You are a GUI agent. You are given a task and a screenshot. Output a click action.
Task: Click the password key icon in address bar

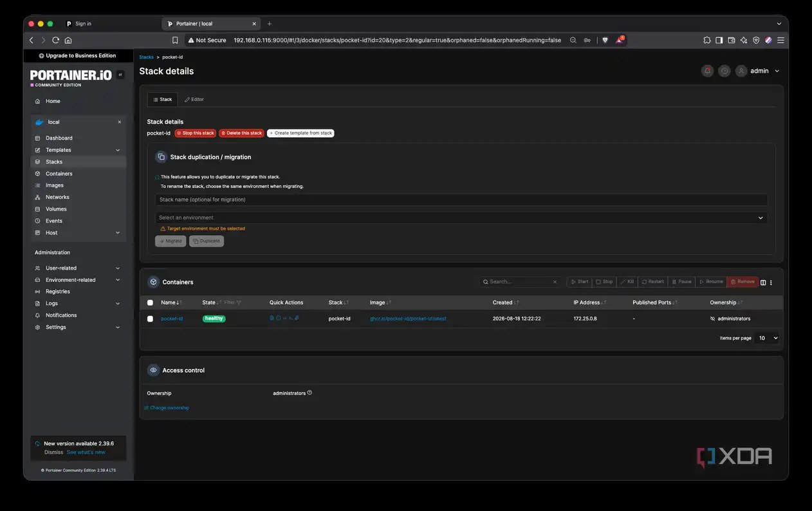(x=587, y=40)
